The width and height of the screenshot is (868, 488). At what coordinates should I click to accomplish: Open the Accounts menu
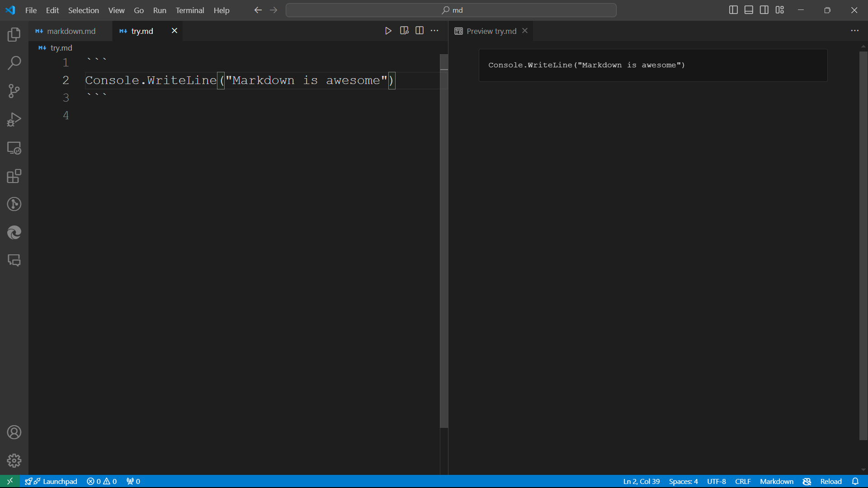pyautogui.click(x=14, y=432)
